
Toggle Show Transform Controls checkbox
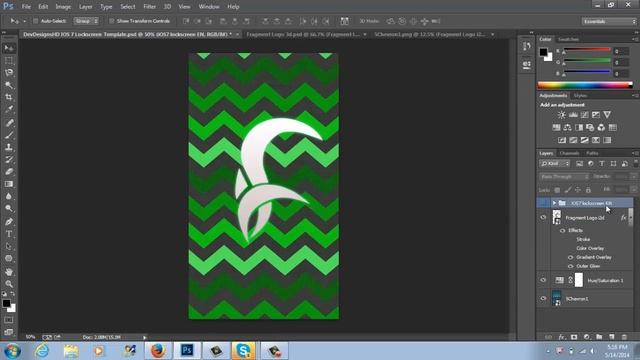[x=111, y=21]
